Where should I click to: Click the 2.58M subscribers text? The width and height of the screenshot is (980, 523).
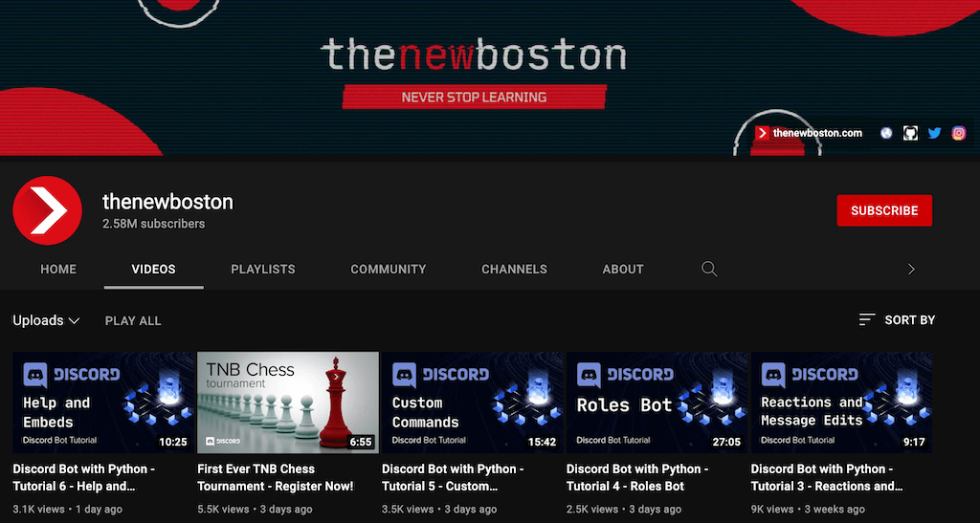(154, 224)
